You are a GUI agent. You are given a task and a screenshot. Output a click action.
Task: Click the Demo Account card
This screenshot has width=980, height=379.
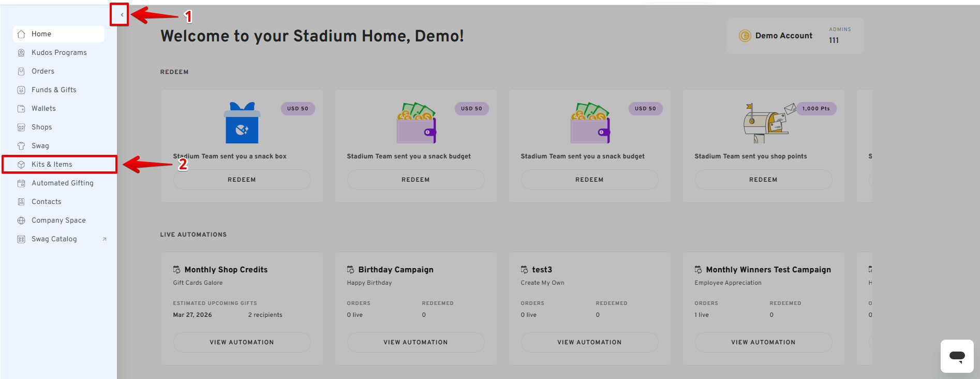click(795, 36)
